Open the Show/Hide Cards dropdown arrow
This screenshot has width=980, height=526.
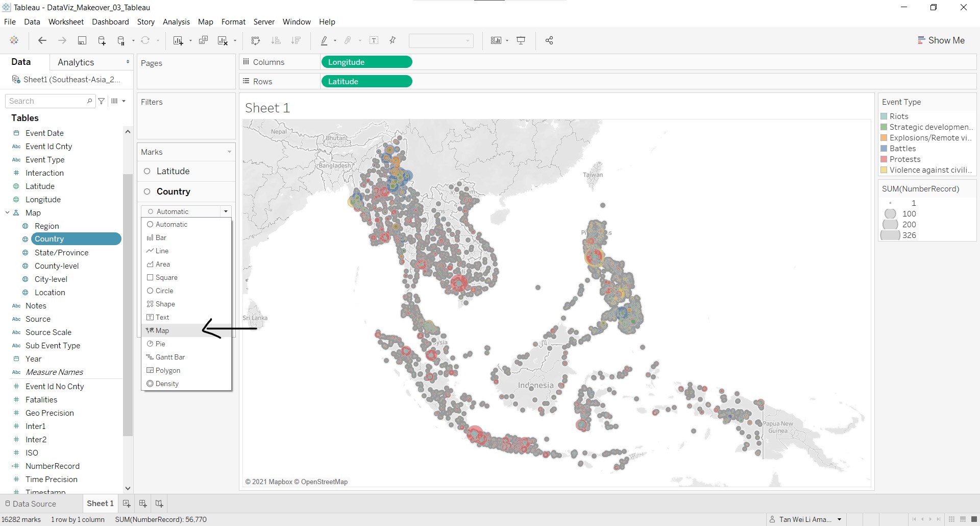[507, 41]
